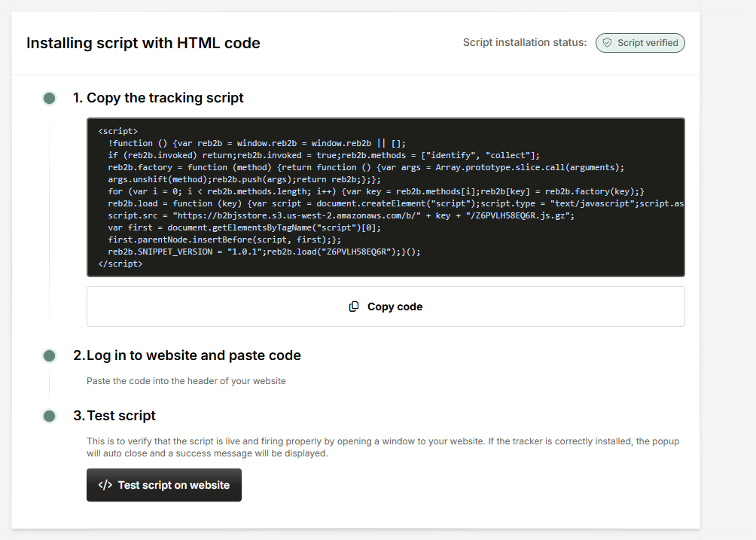Viewport: 756px width, 540px height.
Task: Click the code line starting 'reb2b.factory'
Action: pyautogui.click(x=366, y=167)
